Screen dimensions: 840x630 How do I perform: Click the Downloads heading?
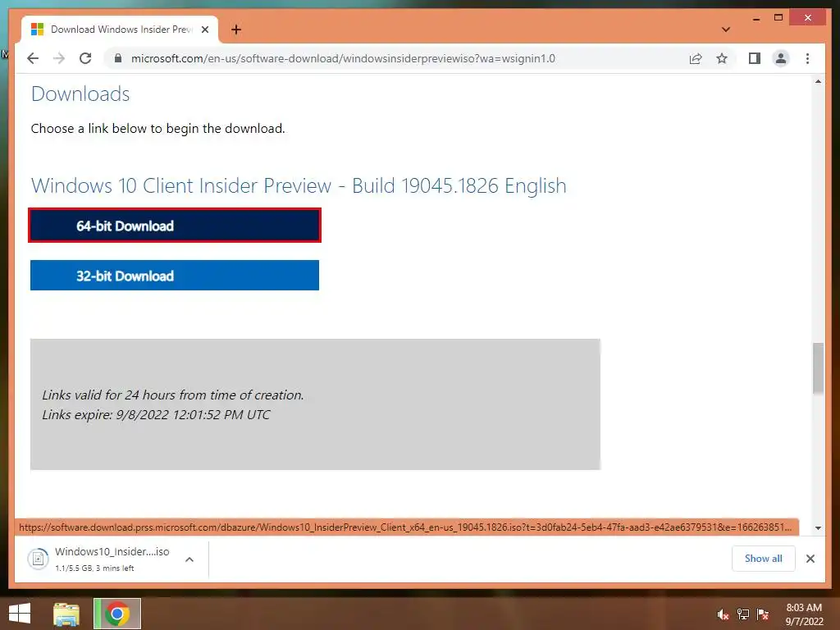[x=80, y=94]
